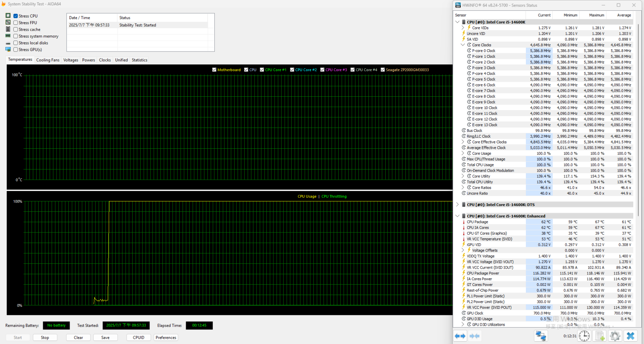Screen dimensions: 644x344
Task: Toggle the Motherboard temperature graph checkbox
Action: point(214,70)
